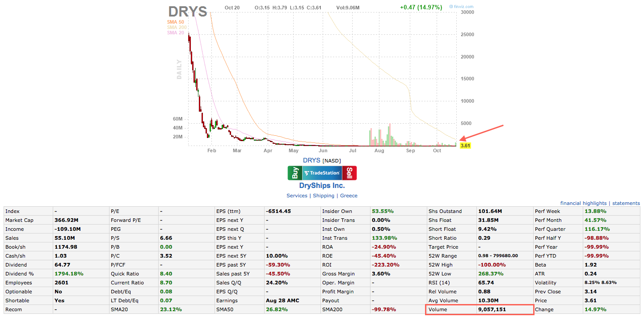Click the 3.14 Prev Close value
Viewport: 644px width, 317px height.
[591, 292]
